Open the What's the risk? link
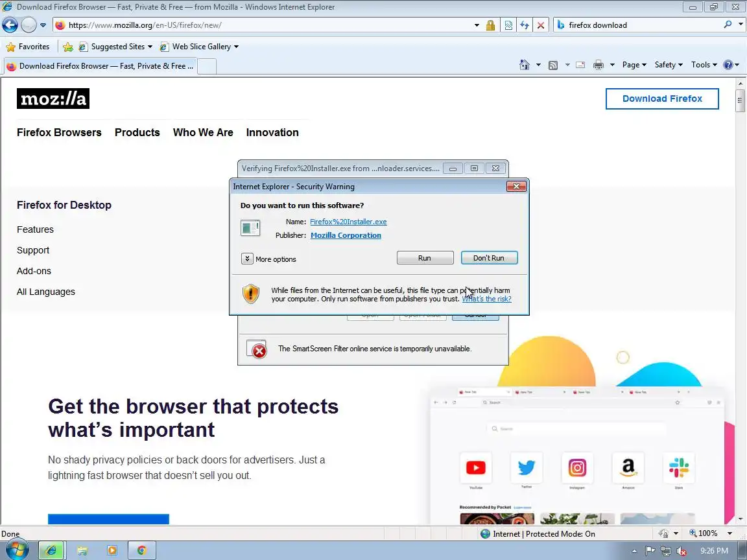The height and width of the screenshot is (560, 747). [x=486, y=299]
